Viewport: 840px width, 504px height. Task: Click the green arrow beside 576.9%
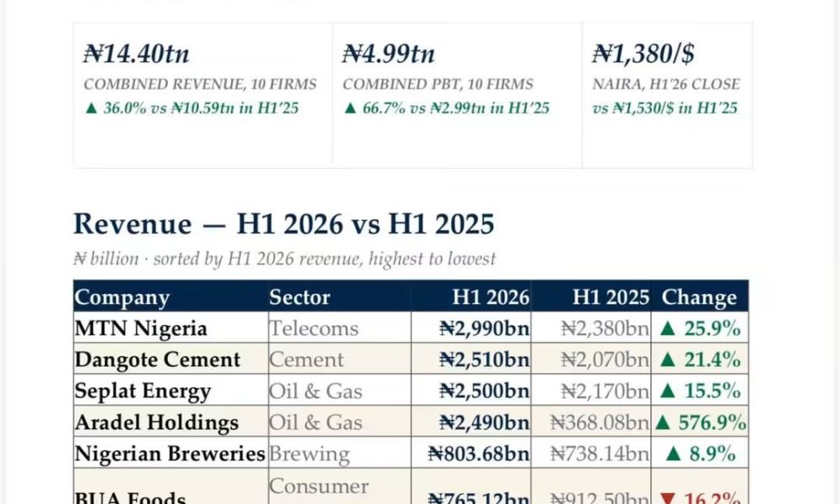(x=663, y=423)
